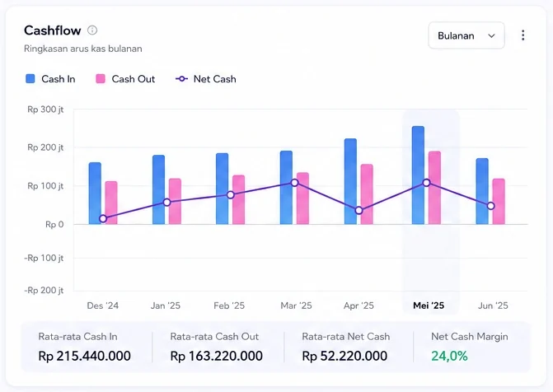
Task: Select the Mar '25 Cash In bar
Action: pos(286,188)
